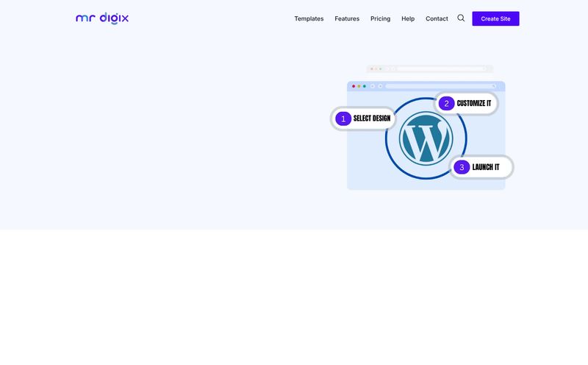This screenshot has width=588, height=365.
Task: Open the search icon in header
Action: [461, 18]
